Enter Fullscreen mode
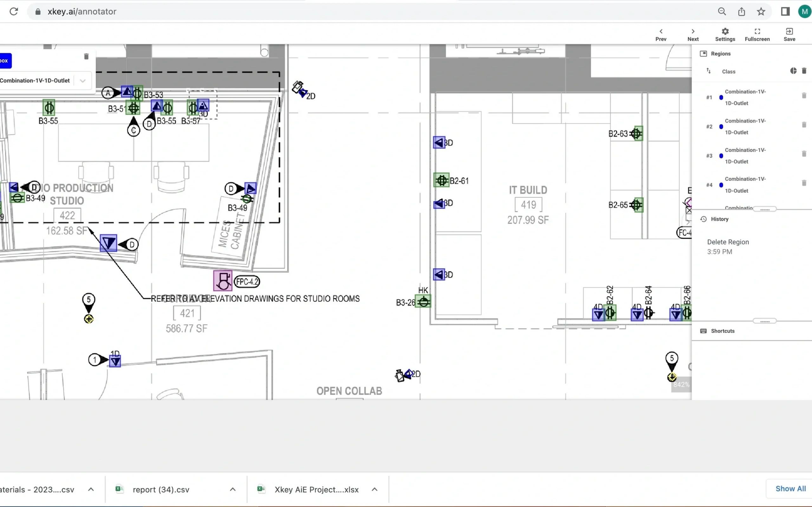The height and width of the screenshot is (507, 812). tap(757, 31)
